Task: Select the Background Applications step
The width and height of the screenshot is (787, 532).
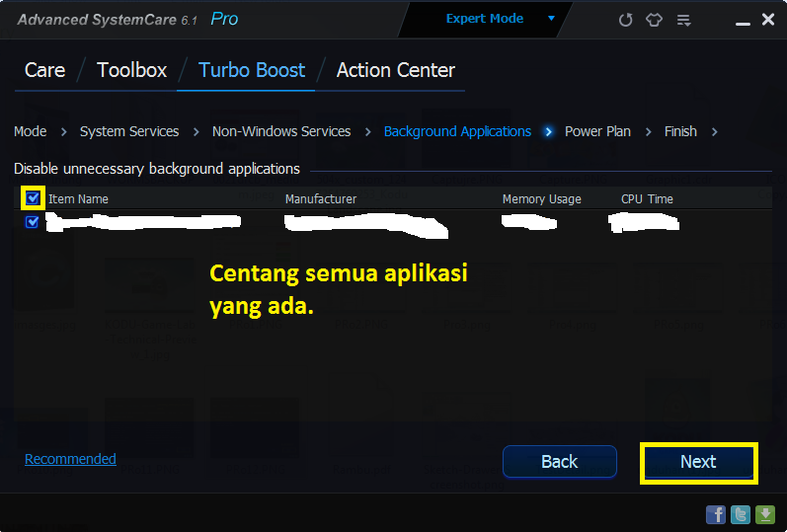Action: (457, 131)
